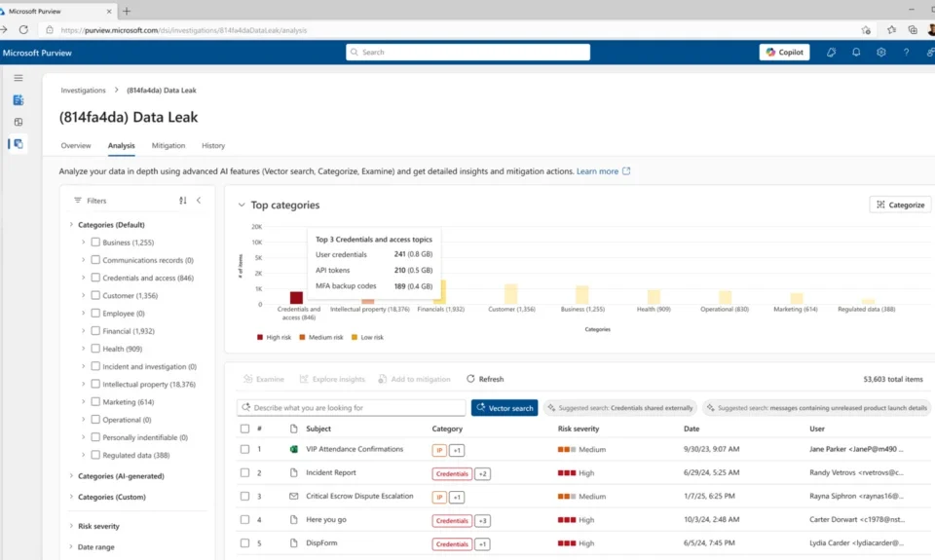Reload the page with browser refresh icon
Screen dimensions: 935x560
[x=23, y=30]
